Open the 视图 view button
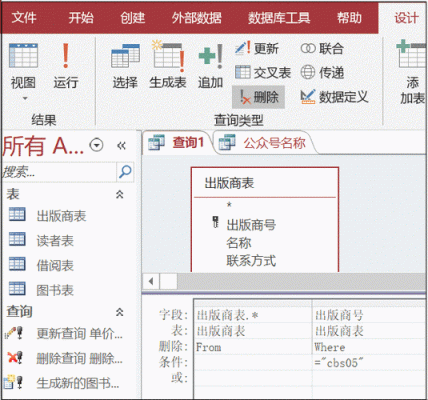 coord(23,67)
